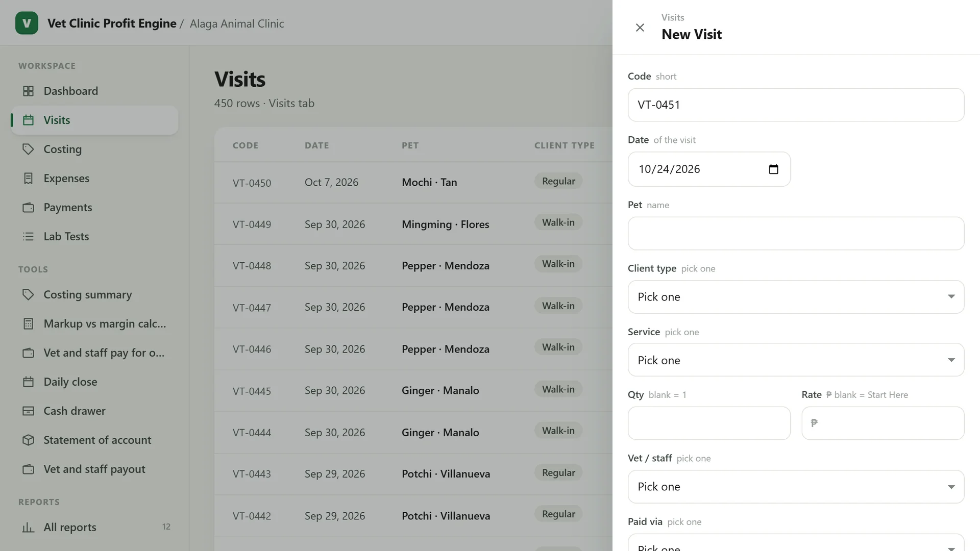Viewport: 980px width, 551px height.
Task: Click the green V app logo
Action: (x=27, y=23)
